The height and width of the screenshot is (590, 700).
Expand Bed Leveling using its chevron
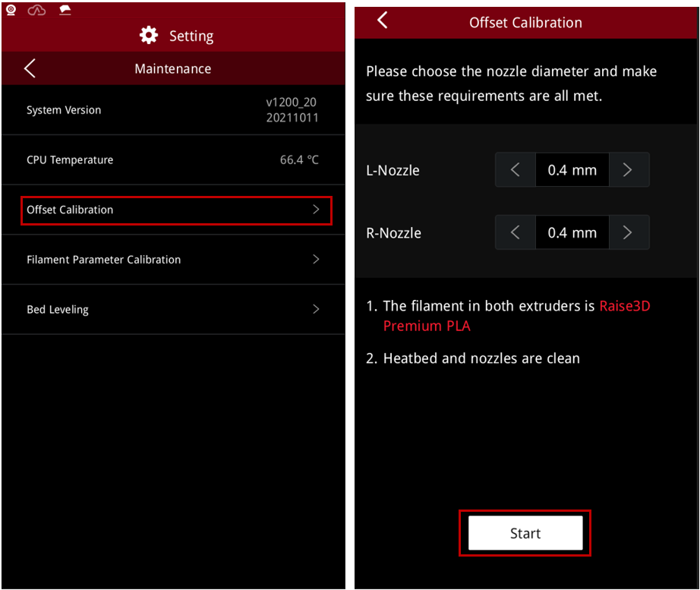pos(317,310)
